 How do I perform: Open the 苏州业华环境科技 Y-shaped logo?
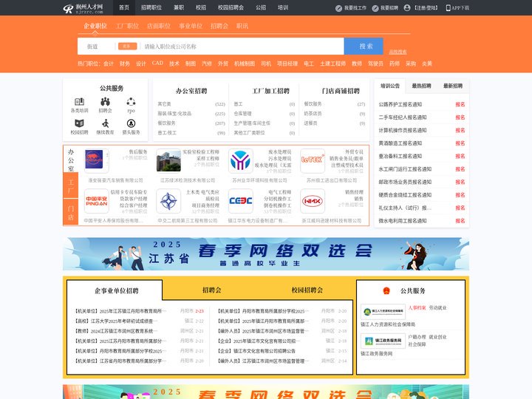click(241, 160)
